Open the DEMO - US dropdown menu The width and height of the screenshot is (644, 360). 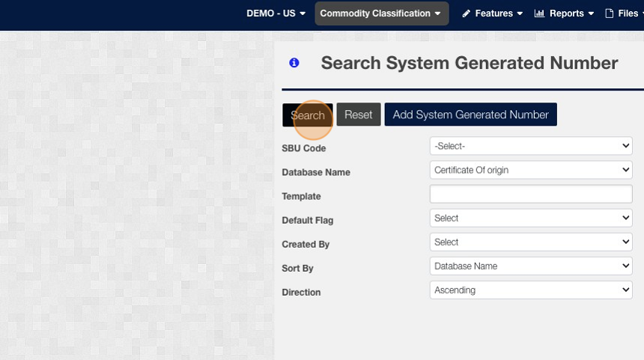click(x=276, y=13)
